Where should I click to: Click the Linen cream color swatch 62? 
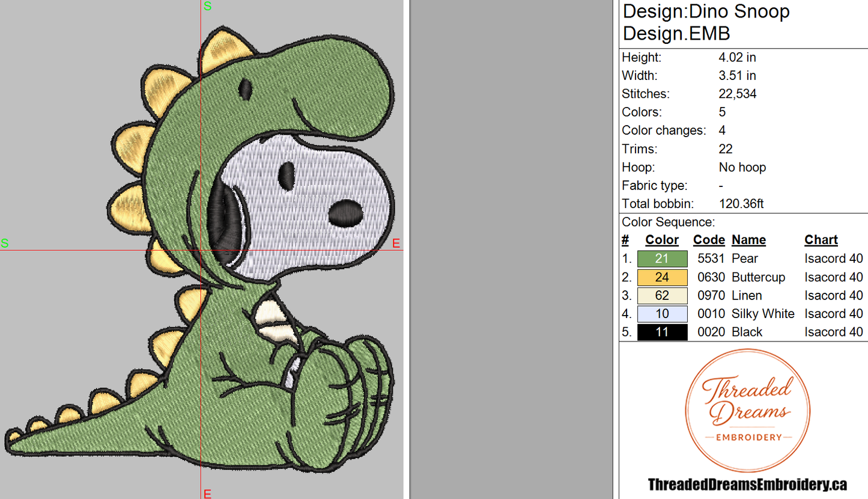pos(662,295)
